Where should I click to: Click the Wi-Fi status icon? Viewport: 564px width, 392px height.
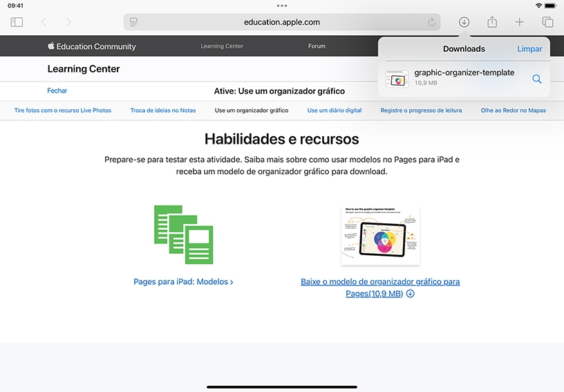(x=538, y=6)
